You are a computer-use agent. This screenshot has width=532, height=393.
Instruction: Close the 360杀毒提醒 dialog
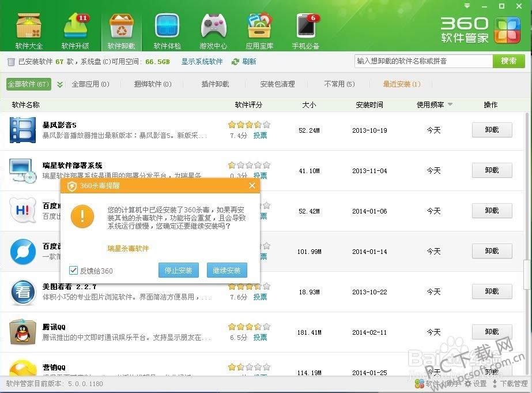point(252,186)
